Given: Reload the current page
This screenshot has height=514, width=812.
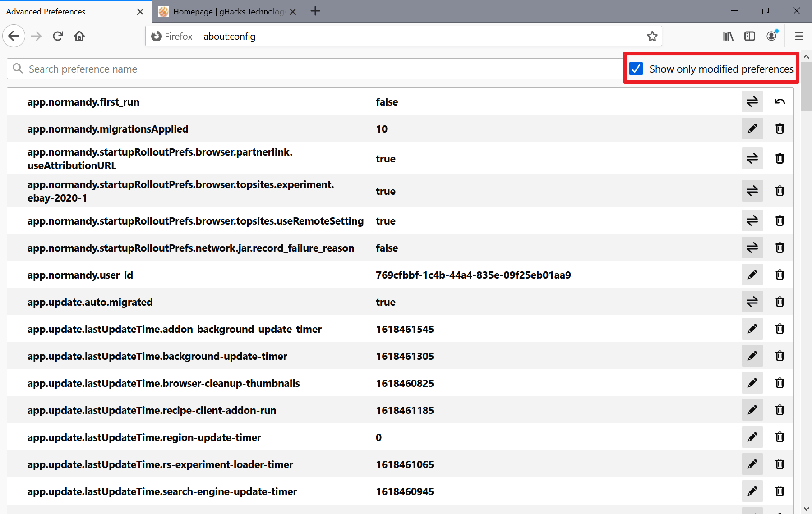Looking at the screenshot, I should [x=58, y=37].
